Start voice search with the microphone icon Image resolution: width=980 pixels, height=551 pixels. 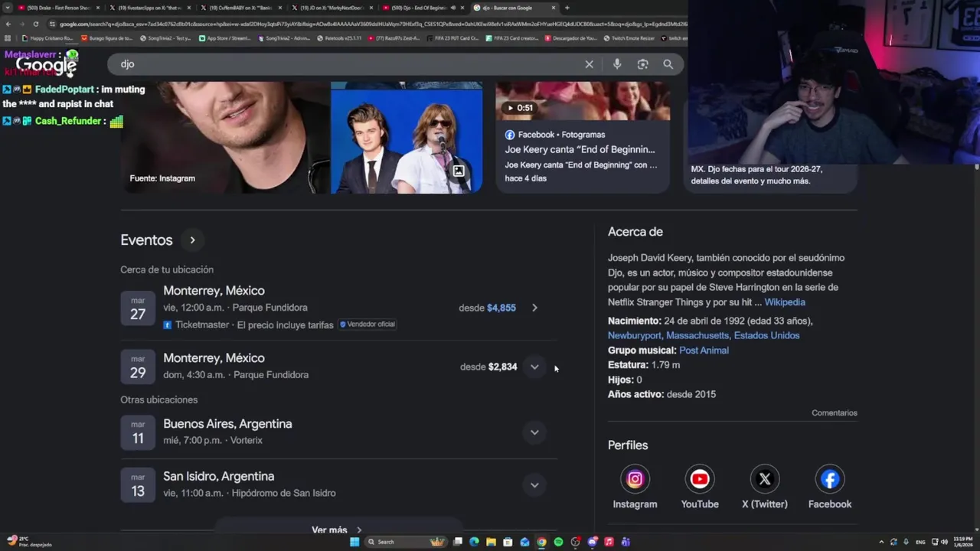pyautogui.click(x=617, y=64)
